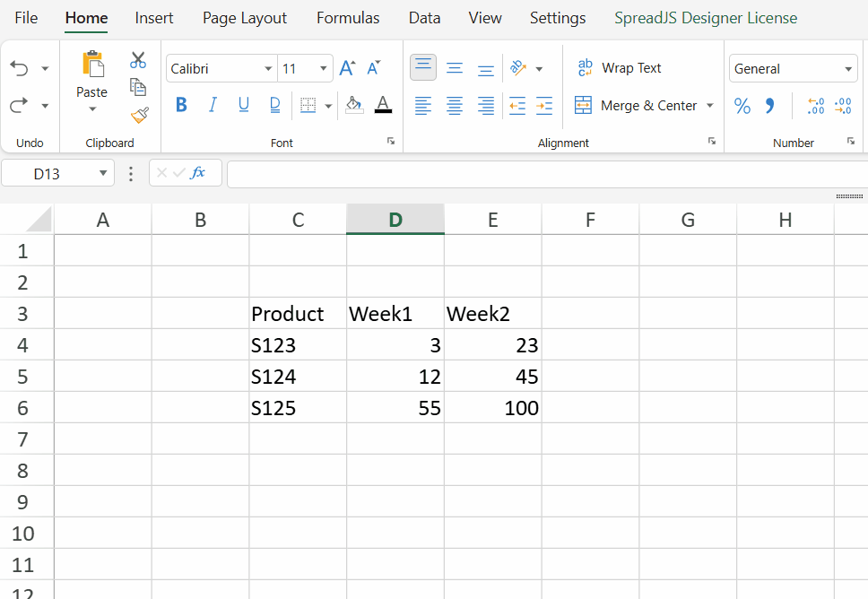Viewport: 868px width, 599px height.
Task: Select column D header
Action: tap(395, 219)
